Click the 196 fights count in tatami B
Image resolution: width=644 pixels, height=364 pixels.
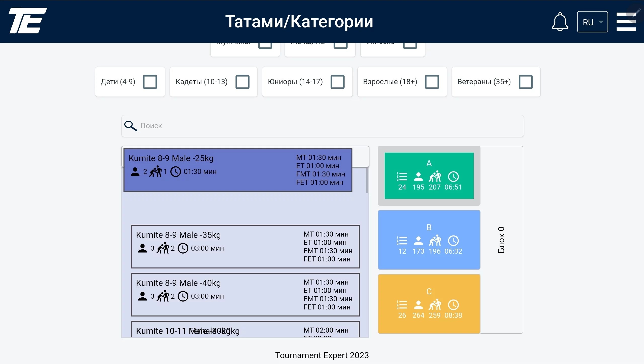coord(435,251)
